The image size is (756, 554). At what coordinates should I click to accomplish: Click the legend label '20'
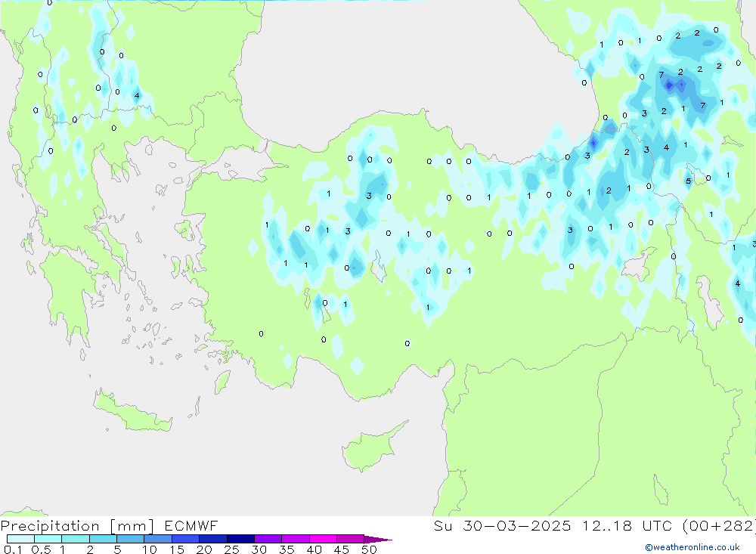(x=204, y=549)
